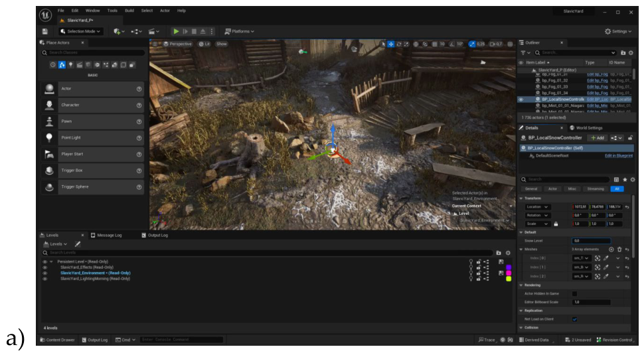Activate the Translate move tool in viewport
The width and height of the screenshot is (644, 355).
(391, 44)
